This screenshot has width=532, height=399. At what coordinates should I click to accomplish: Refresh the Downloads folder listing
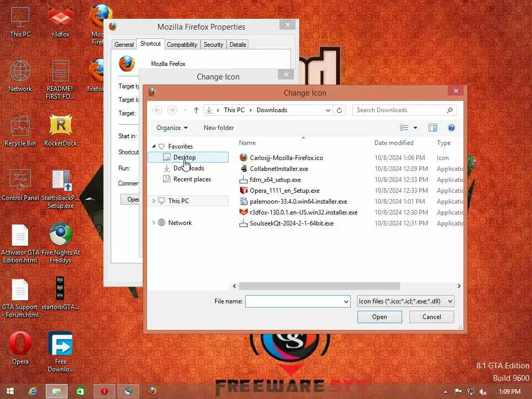pyautogui.click(x=339, y=110)
